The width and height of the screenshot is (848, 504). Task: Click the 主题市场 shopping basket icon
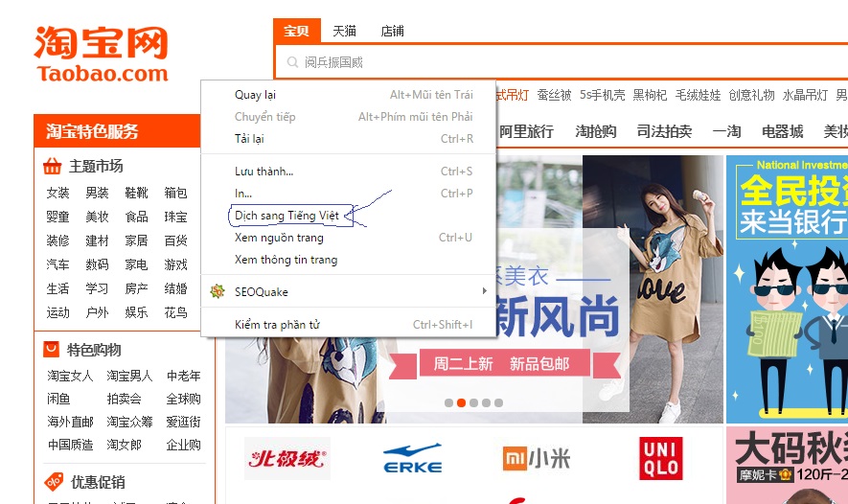point(52,166)
